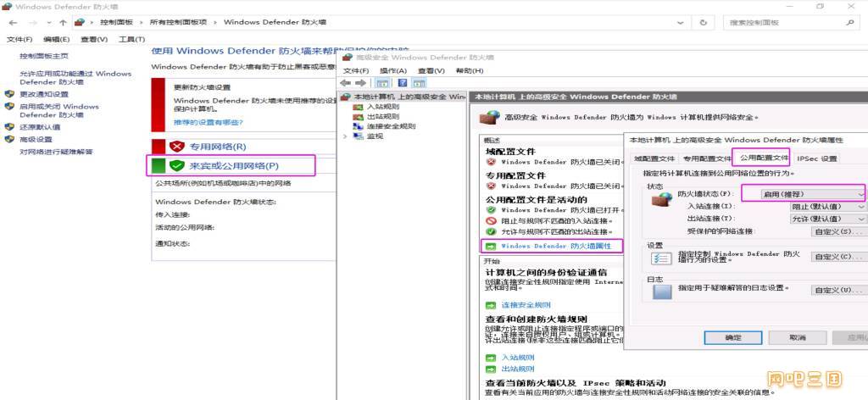Open the address bar history dropdown
Screen dimensions: 868x400
tap(681, 23)
